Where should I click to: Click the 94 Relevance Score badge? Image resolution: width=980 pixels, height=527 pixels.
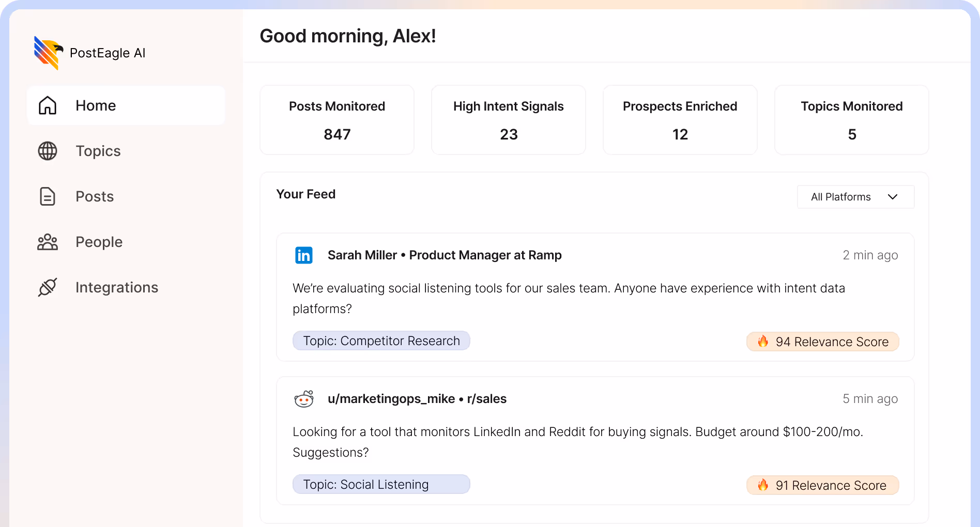click(x=822, y=342)
